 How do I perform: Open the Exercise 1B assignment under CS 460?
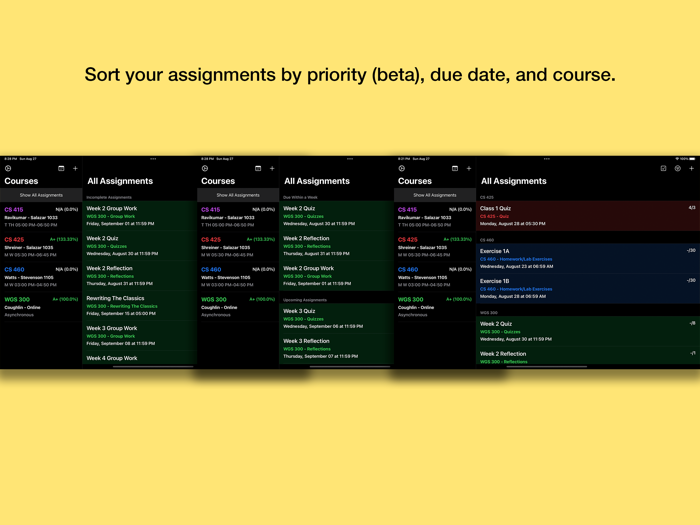pos(588,288)
